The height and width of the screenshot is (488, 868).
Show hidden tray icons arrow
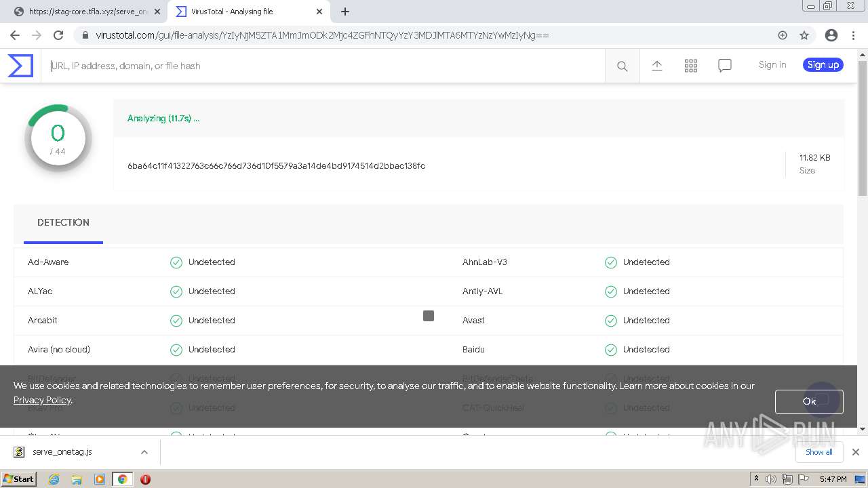tap(756, 479)
